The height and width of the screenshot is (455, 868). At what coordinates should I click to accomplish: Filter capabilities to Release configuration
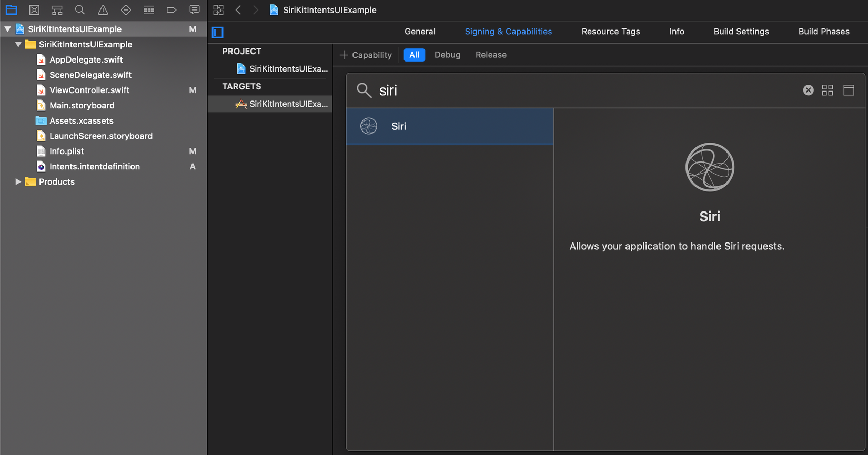pos(491,55)
